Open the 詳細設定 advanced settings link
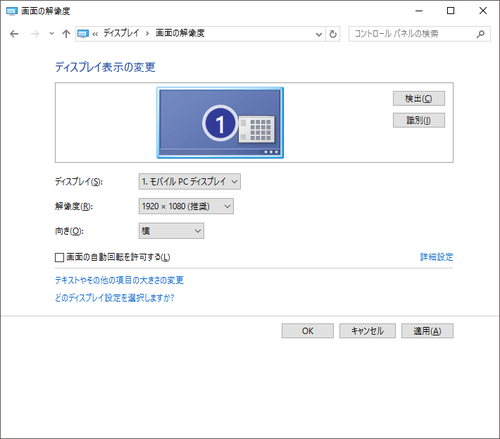 coord(436,257)
